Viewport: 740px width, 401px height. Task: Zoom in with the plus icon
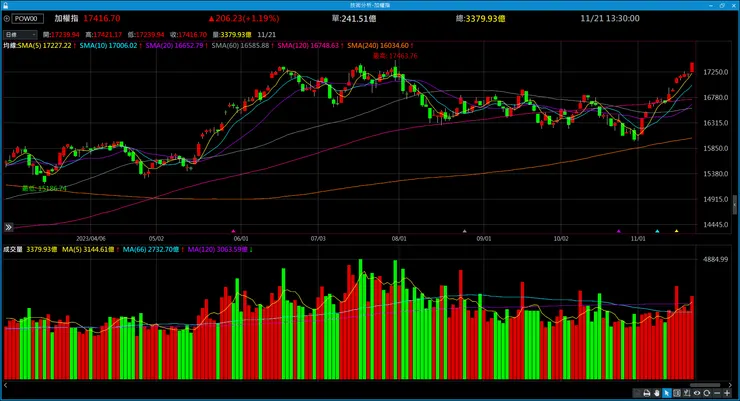(727, 393)
